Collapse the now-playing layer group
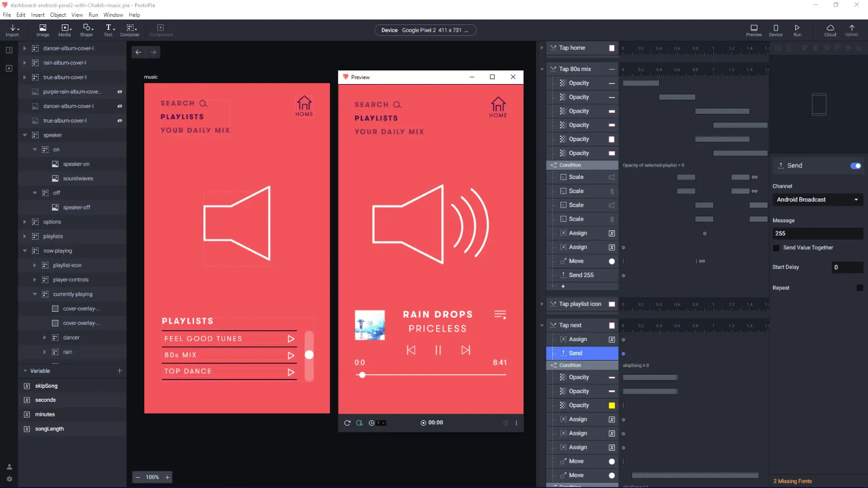This screenshot has height=488, width=868. (25, 251)
